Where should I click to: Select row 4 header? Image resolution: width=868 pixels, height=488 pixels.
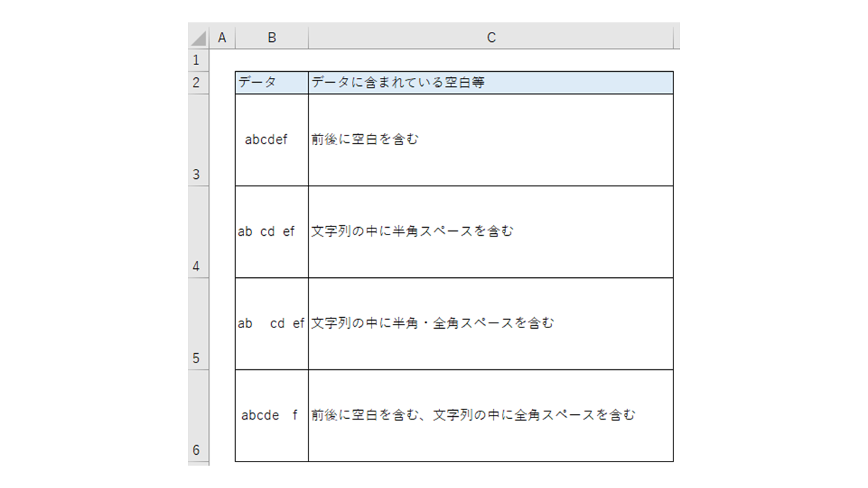199,232
